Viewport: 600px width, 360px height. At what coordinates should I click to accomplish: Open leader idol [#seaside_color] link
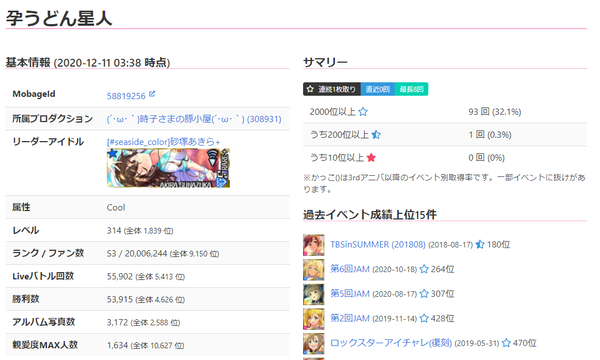click(x=163, y=142)
